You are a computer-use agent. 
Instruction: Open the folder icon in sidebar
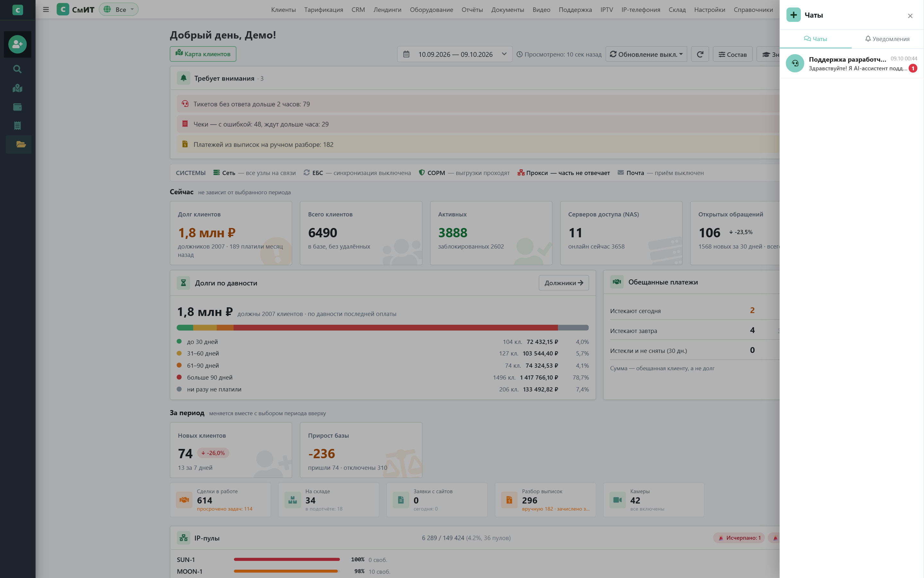click(21, 144)
